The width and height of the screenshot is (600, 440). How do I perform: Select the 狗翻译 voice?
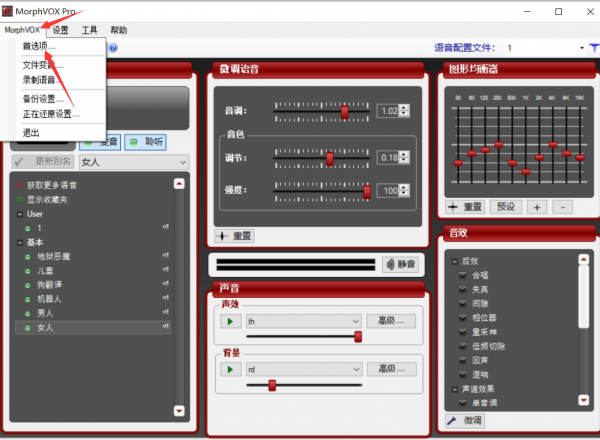(x=49, y=285)
